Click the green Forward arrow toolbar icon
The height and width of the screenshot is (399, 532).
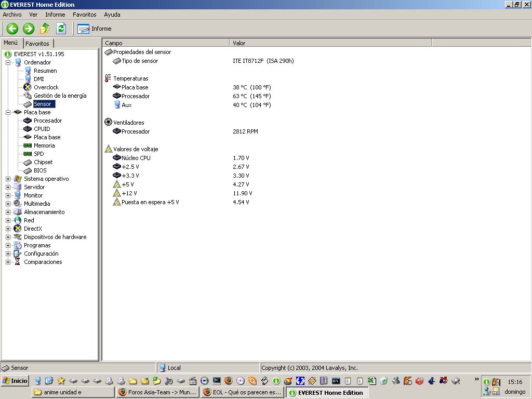(29, 29)
